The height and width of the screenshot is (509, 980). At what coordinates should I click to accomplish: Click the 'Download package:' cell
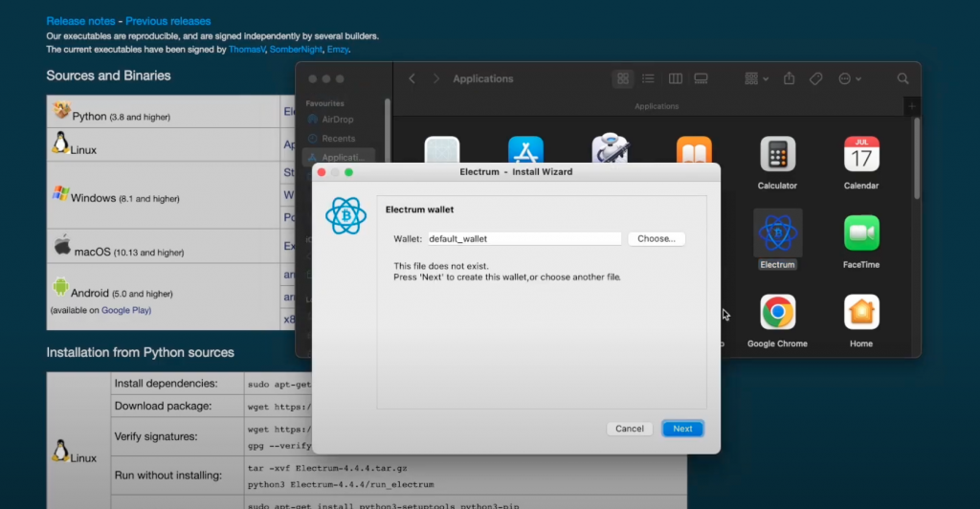point(177,406)
